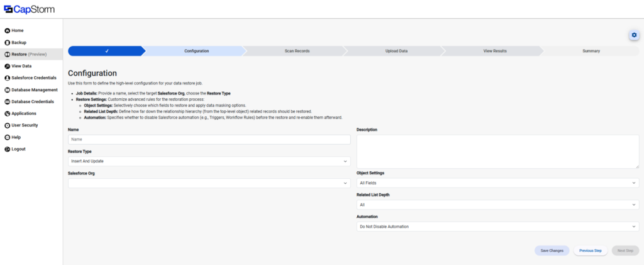Click the Backup sidebar icon

point(7,42)
